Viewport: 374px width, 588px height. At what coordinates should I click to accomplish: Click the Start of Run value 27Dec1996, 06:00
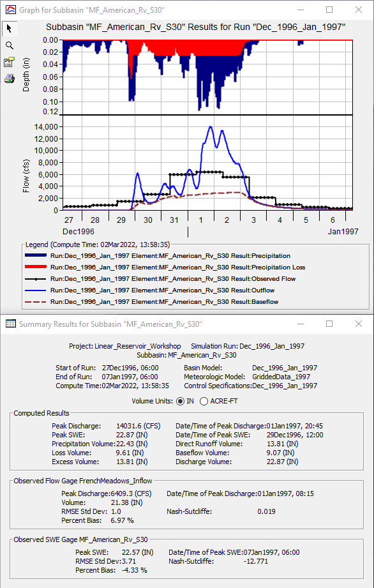click(x=130, y=368)
